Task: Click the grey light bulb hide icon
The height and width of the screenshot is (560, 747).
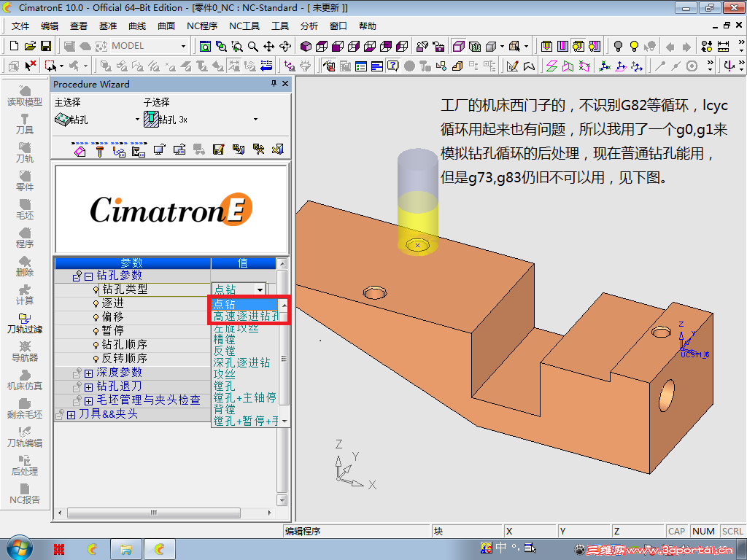Action: point(618,46)
